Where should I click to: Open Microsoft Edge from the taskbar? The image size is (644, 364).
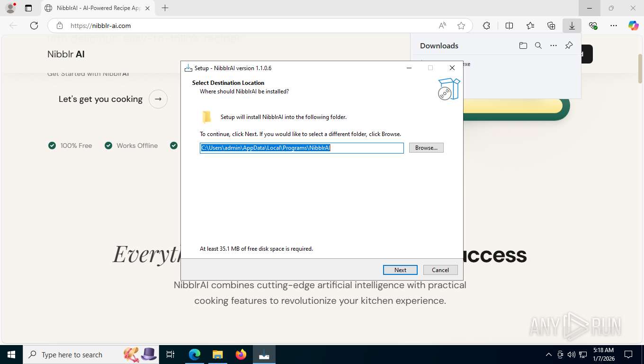point(195,355)
